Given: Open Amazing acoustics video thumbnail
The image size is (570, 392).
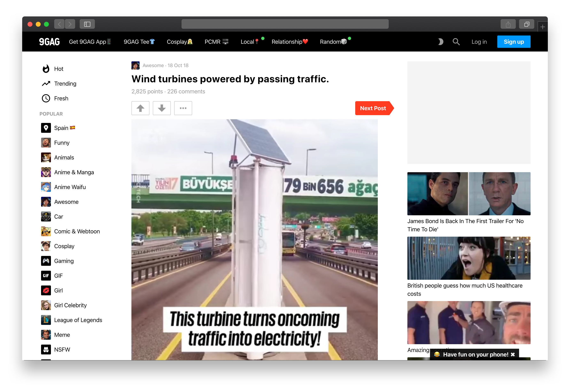Looking at the screenshot, I should click(469, 322).
